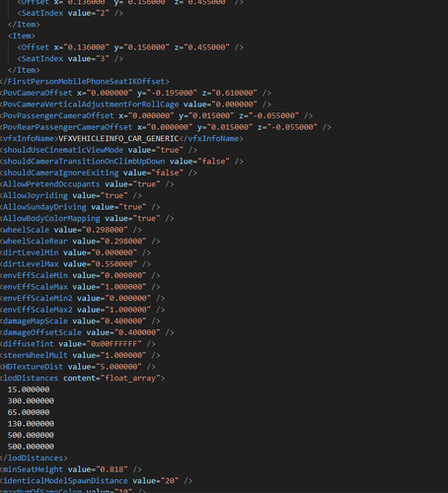Click the 130.000000 lod distance value

click(31, 424)
